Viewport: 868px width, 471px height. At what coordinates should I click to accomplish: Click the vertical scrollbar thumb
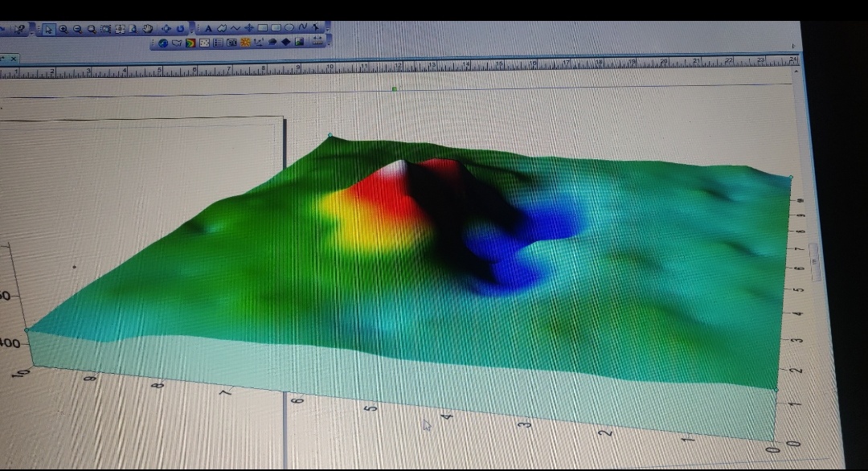pos(813,261)
